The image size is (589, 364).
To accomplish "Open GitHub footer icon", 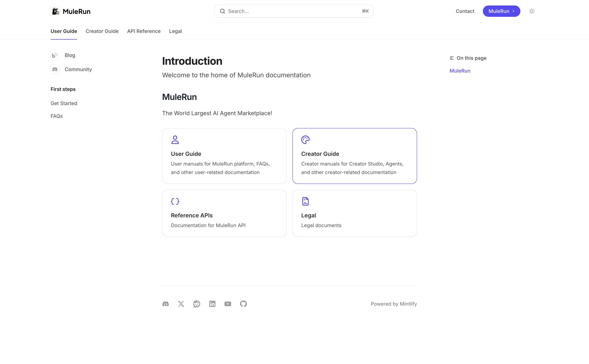I will pos(243,304).
